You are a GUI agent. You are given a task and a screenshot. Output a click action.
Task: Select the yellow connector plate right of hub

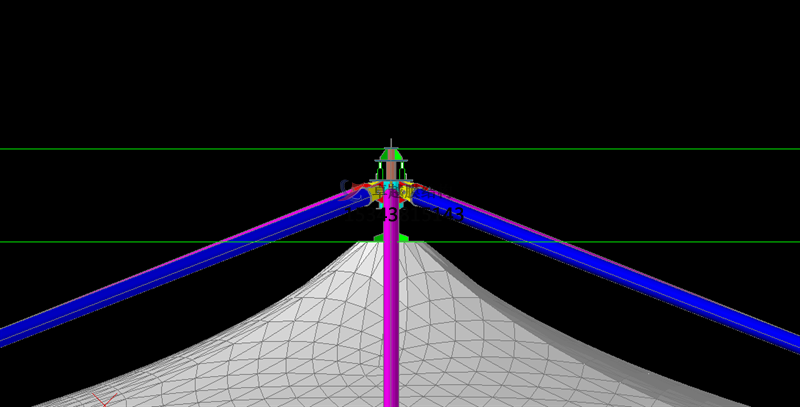(x=409, y=194)
